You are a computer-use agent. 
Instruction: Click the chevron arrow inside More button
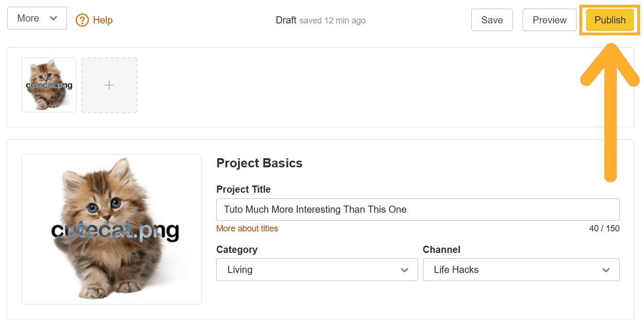coord(54,18)
